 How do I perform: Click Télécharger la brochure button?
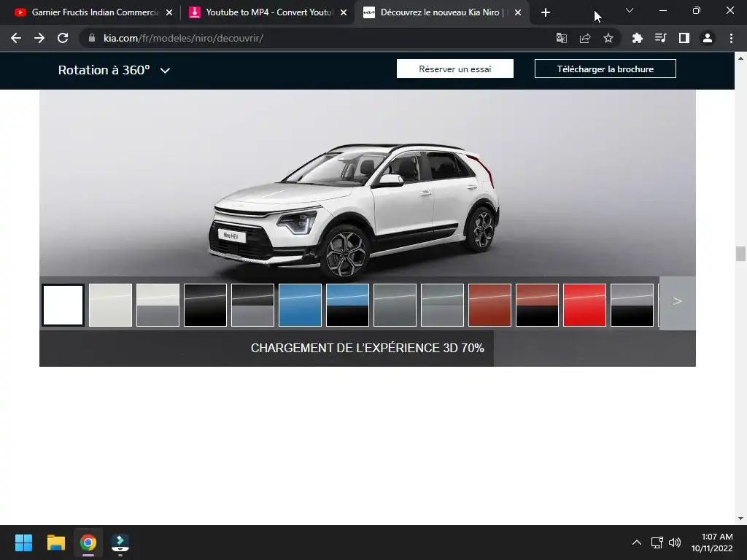(x=605, y=69)
